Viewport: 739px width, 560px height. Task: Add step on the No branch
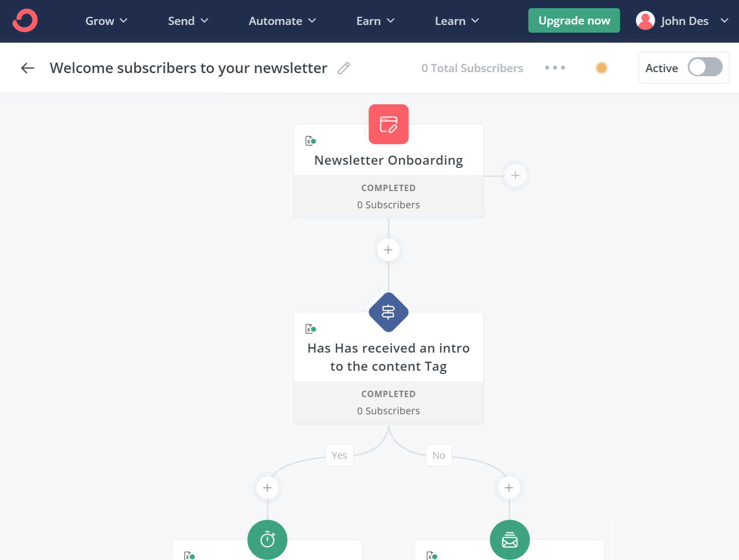click(x=509, y=488)
